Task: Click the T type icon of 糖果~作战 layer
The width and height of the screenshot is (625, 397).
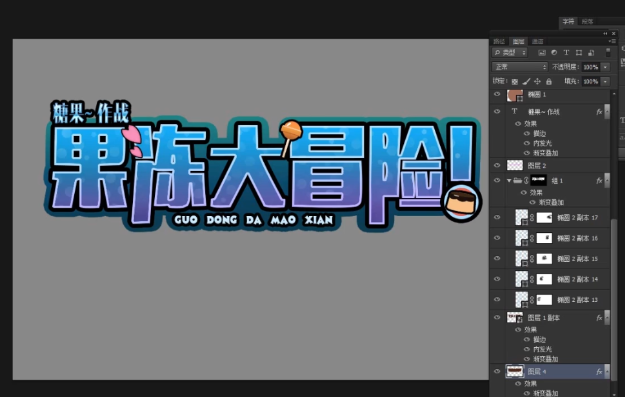Action: tap(514, 111)
